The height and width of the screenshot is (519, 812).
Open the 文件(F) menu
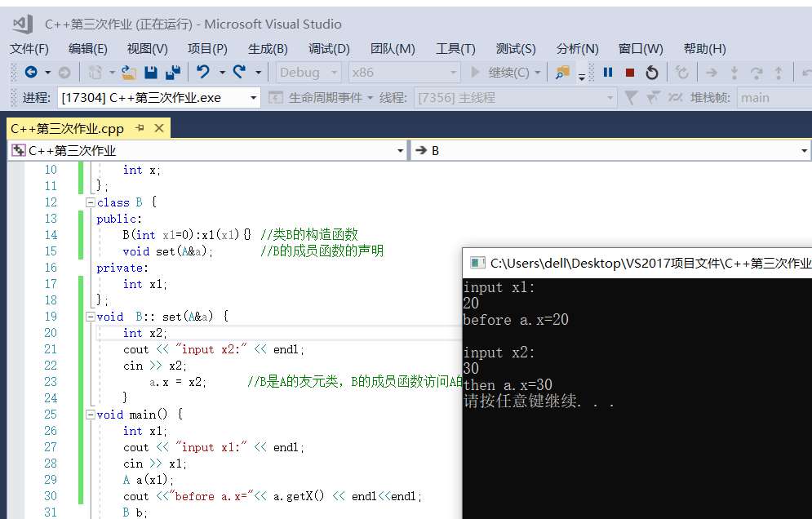29,49
